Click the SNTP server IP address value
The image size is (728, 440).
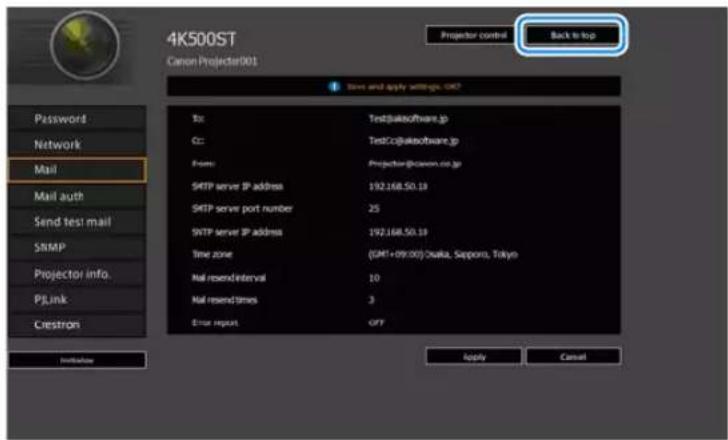[x=398, y=232]
